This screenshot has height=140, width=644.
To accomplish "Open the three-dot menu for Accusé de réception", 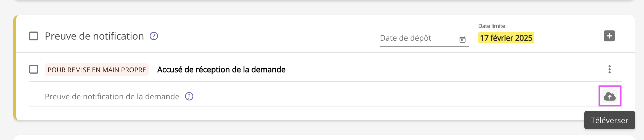I will (609, 69).
